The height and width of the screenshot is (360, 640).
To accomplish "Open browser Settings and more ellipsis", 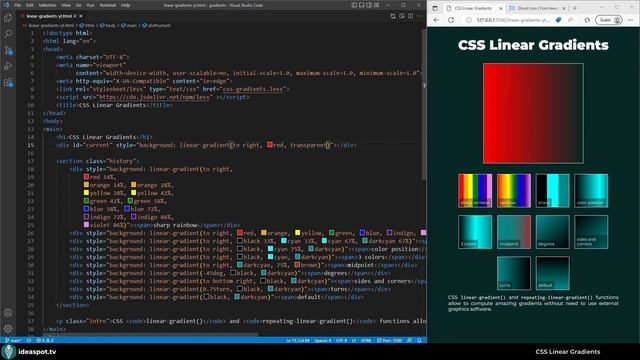I will pyautogui.click(x=631, y=20).
